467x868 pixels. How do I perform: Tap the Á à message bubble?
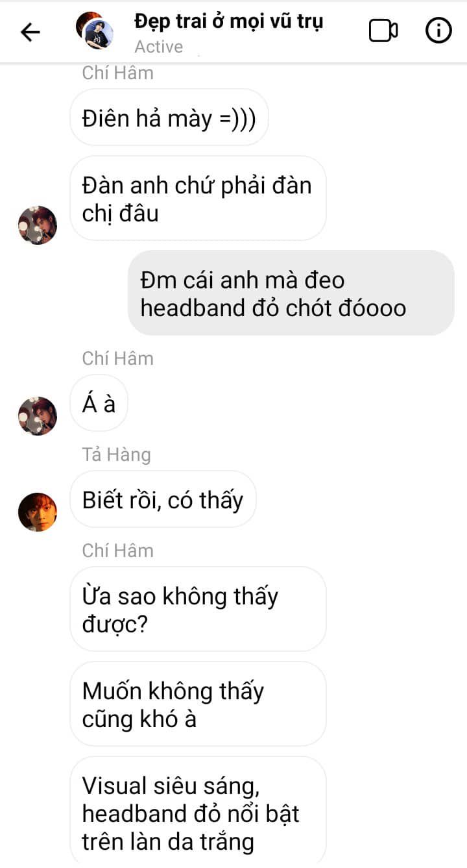click(x=99, y=404)
